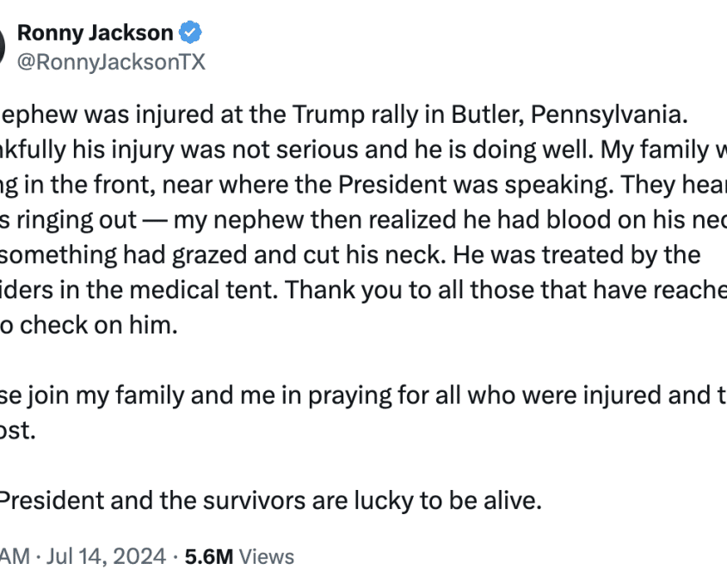Click the words 'Butler, Pennsylvania' in tweet

coord(570,114)
